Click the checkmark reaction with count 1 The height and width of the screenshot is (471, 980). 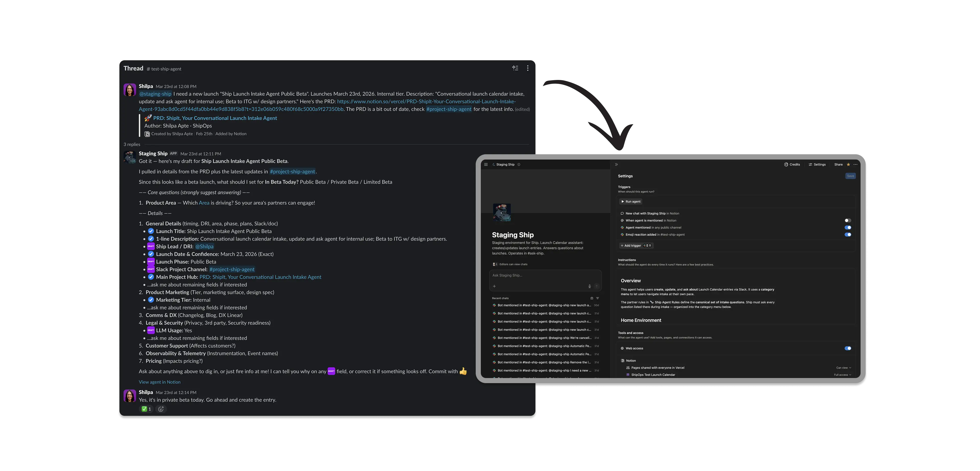click(x=146, y=409)
